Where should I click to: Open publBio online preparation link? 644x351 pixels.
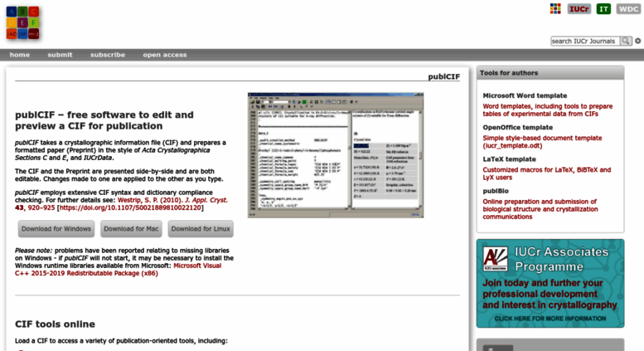click(540, 209)
